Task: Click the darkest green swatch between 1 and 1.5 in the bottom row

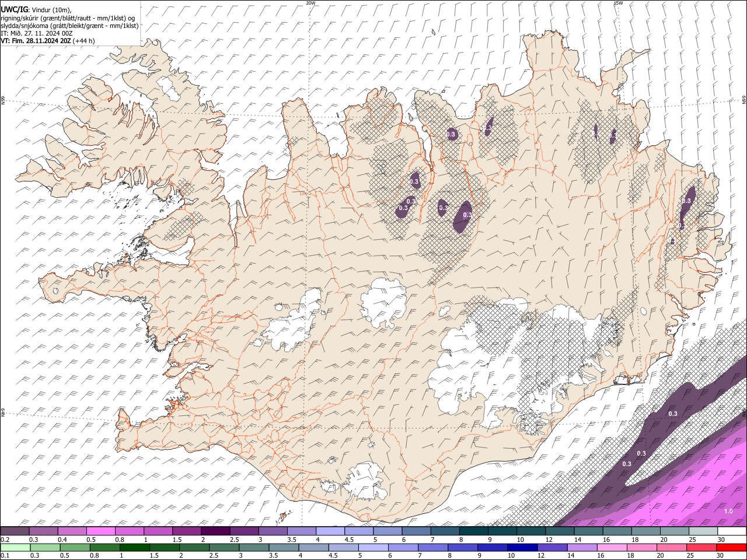Action: (x=135, y=547)
